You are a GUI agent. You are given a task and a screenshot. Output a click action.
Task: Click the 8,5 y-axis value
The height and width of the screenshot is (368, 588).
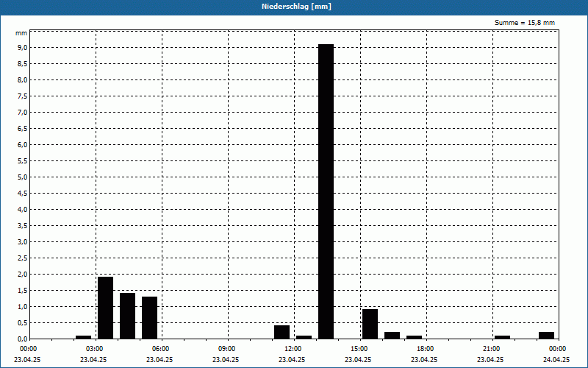click(21, 64)
